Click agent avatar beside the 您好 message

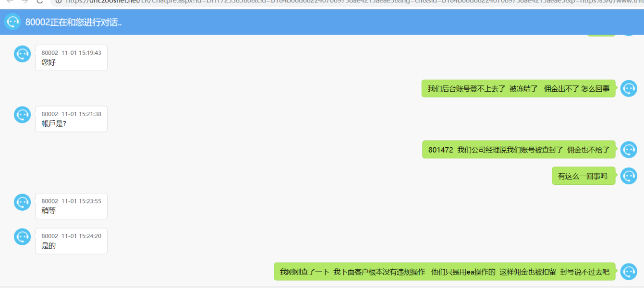tap(23, 54)
